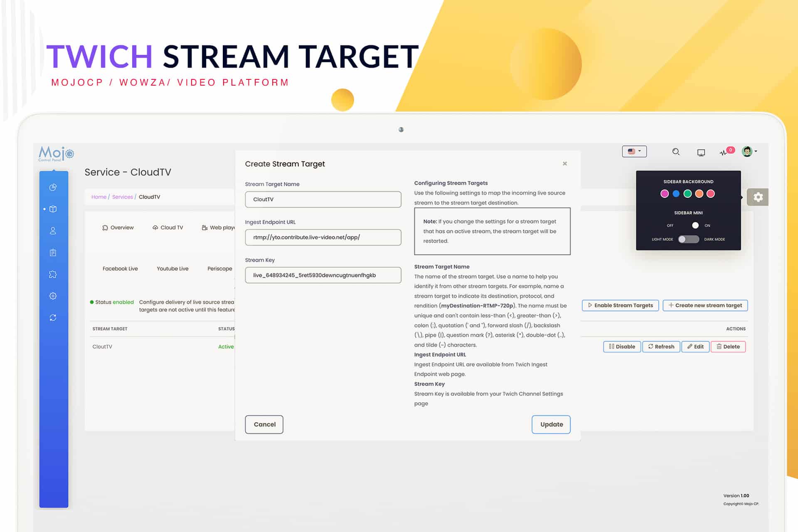The height and width of the screenshot is (532, 798).
Task: Close the Create Stream Target dialog
Action: 564,163
